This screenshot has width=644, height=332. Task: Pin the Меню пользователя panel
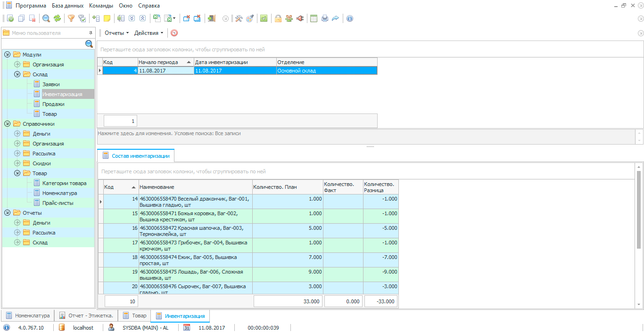click(x=91, y=33)
